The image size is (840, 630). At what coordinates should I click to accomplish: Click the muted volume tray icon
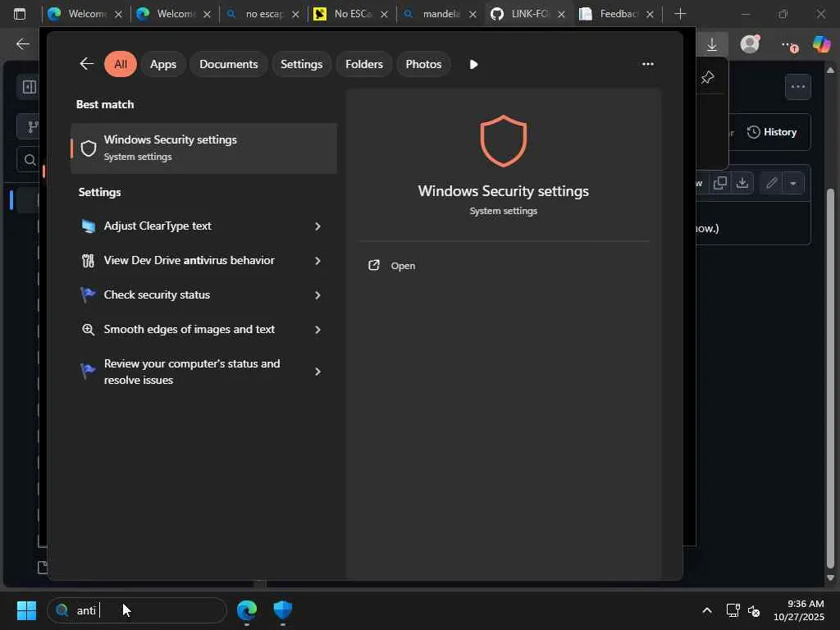point(754,610)
